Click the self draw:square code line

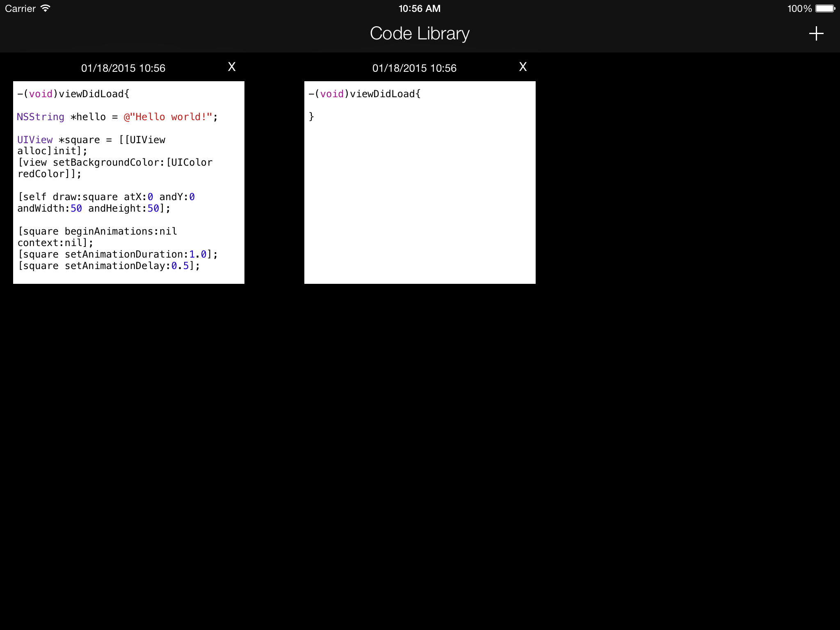tap(106, 197)
